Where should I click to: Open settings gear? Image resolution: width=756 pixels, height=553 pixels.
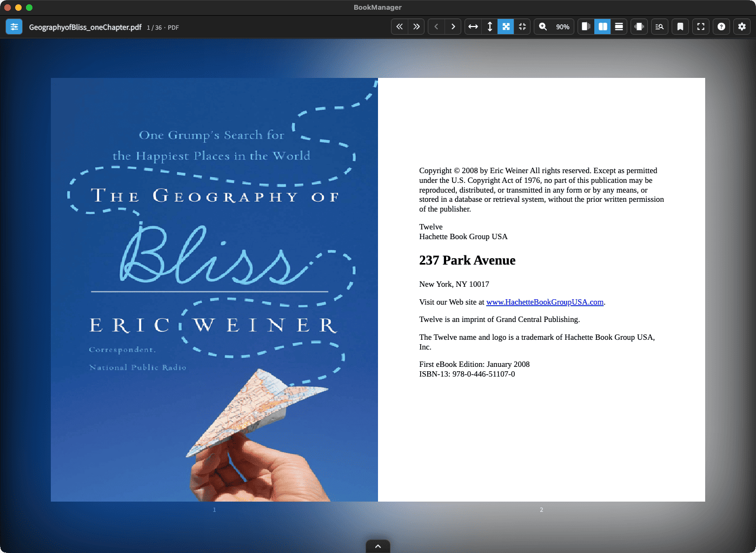click(742, 27)
